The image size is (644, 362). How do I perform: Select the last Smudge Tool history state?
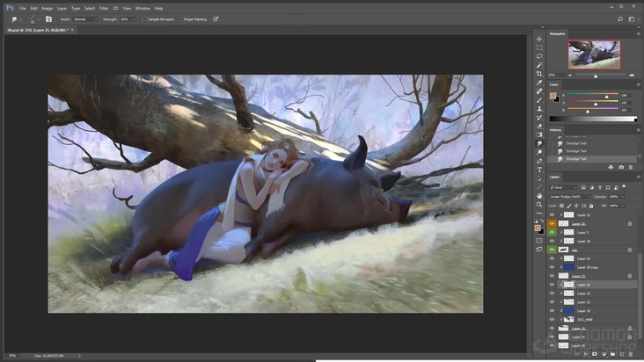point(577,159)
